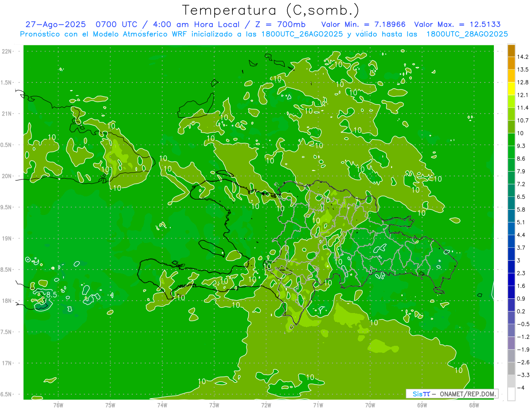Viewport: 532px width, 411px height.
Task: Click the blue swatch between 3.7 and 4.4
Action: click(x=511, y=241)
